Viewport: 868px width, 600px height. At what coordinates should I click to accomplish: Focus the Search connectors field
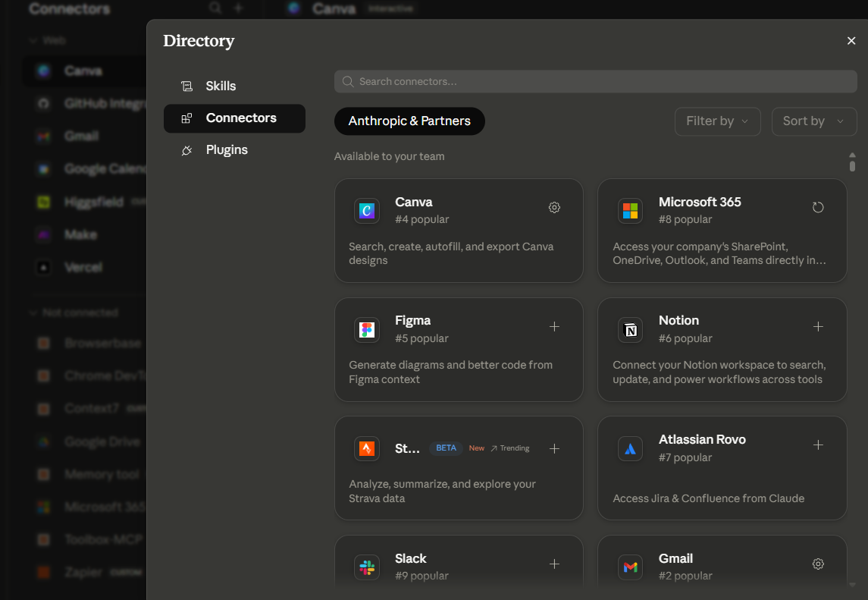(x=595, y=81)
